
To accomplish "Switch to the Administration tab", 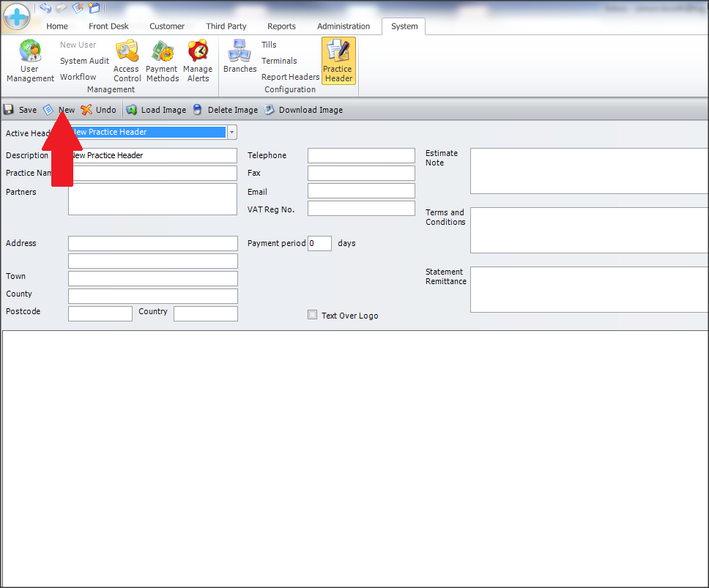I will pyautogui.click(x=344, y=26).
